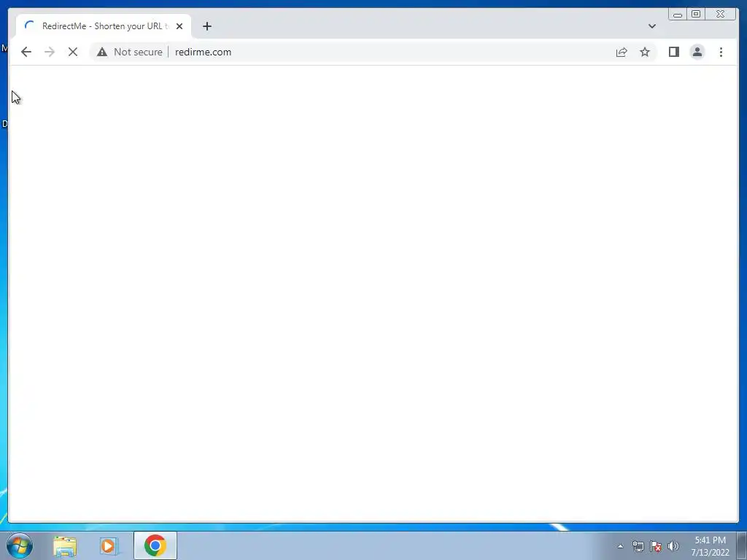
Task: Share this page via the share icon
Action: click(x=622, y=52)
